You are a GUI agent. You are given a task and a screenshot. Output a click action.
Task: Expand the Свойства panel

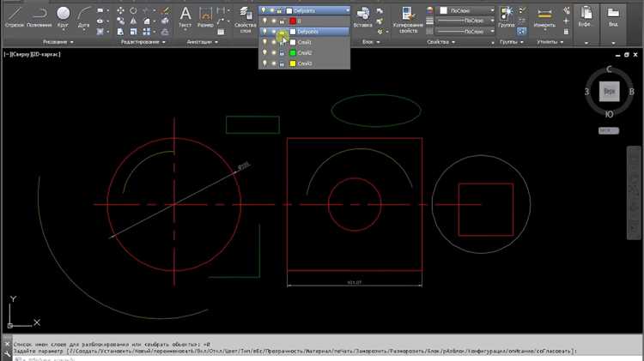click(440, 42)
